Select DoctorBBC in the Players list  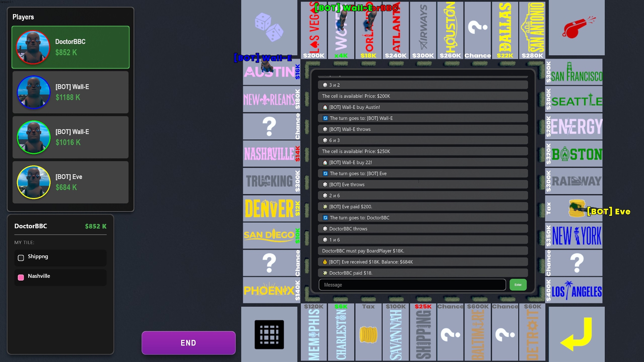coord(70,47)
